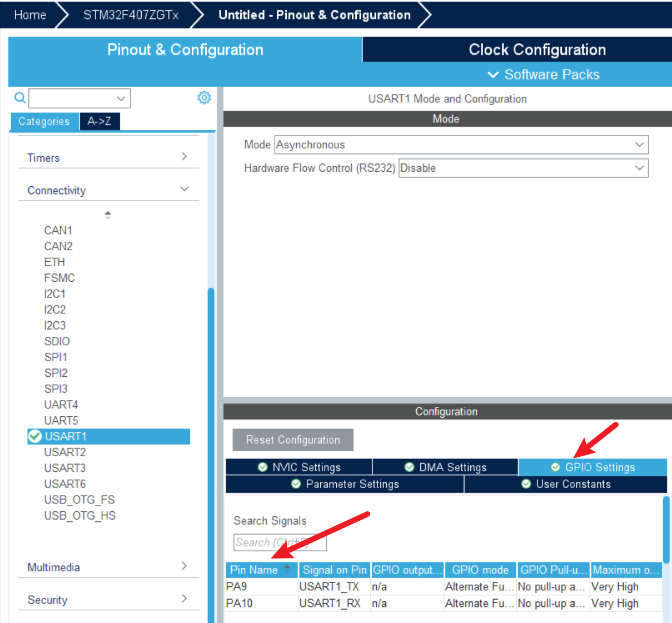Screen dimensions: 672x623
Task: Select the Pinout & Configuration tab
Action: [185, 49]
